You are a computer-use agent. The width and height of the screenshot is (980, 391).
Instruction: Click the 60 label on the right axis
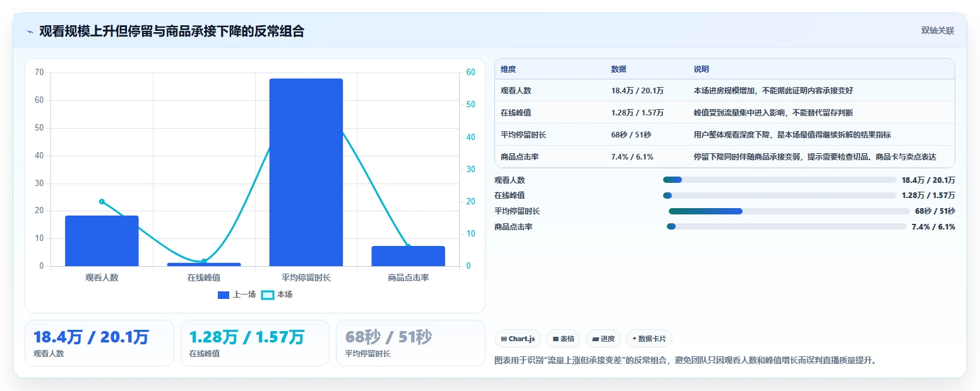click(x=470, y=73)
